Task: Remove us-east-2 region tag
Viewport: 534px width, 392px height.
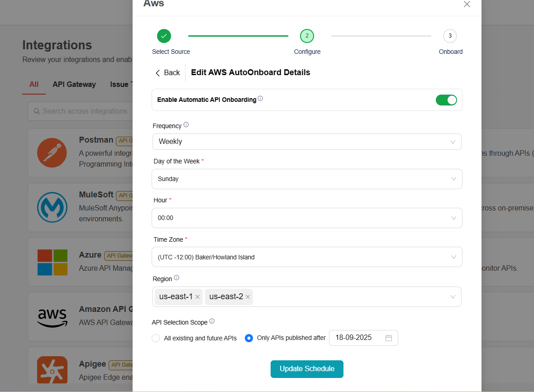Action: tap(248, 297)
